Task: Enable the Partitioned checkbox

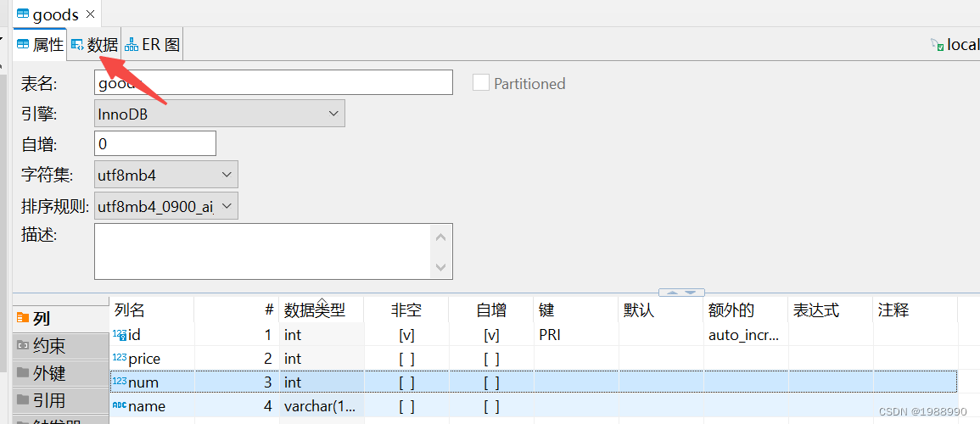Action: point(480,82)
